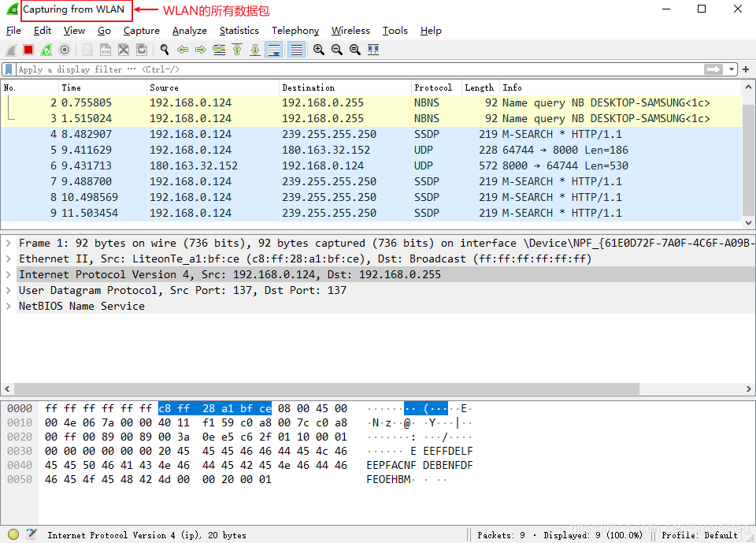Click Profile: Default in status bar
Viewport: 756px width, 543px height.
pyautogui.click(x=699, y=535)
